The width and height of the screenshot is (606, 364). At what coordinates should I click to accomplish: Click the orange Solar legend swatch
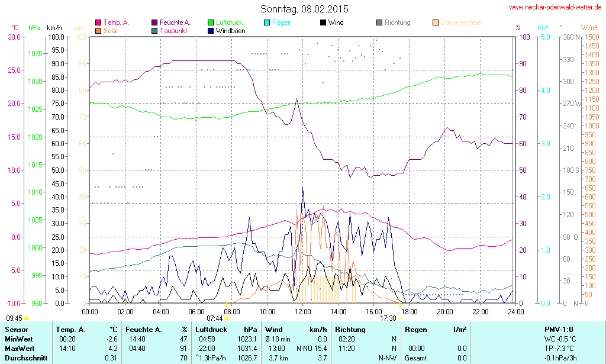point(98,30)
